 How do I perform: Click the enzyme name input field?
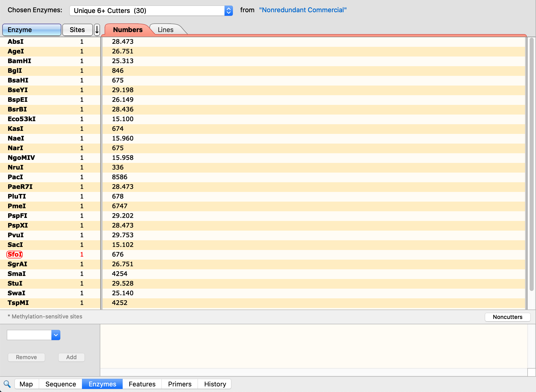click(x=29, y=335)
